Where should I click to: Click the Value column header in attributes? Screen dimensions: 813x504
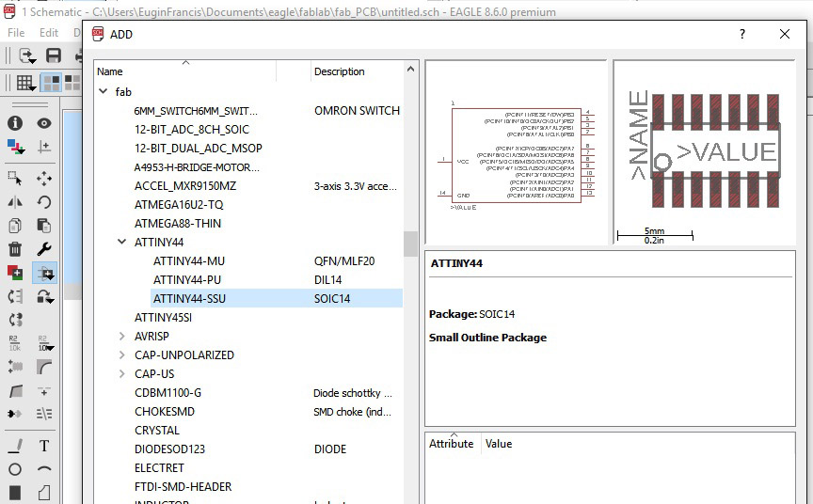(499, 444)
